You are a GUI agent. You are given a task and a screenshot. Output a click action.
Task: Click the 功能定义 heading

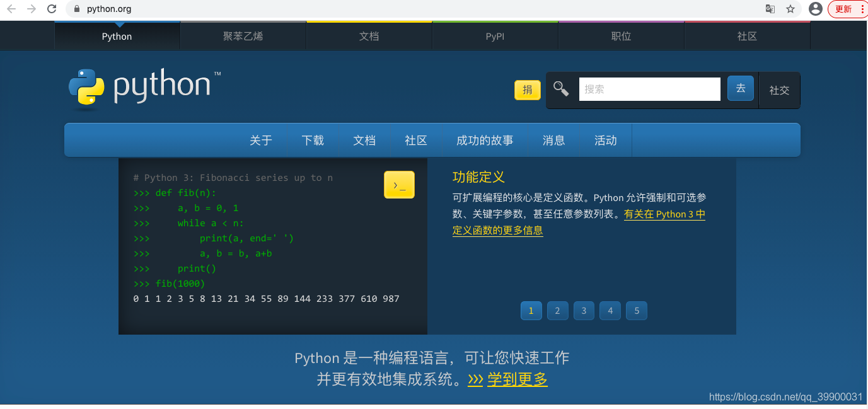click(478, 177)
